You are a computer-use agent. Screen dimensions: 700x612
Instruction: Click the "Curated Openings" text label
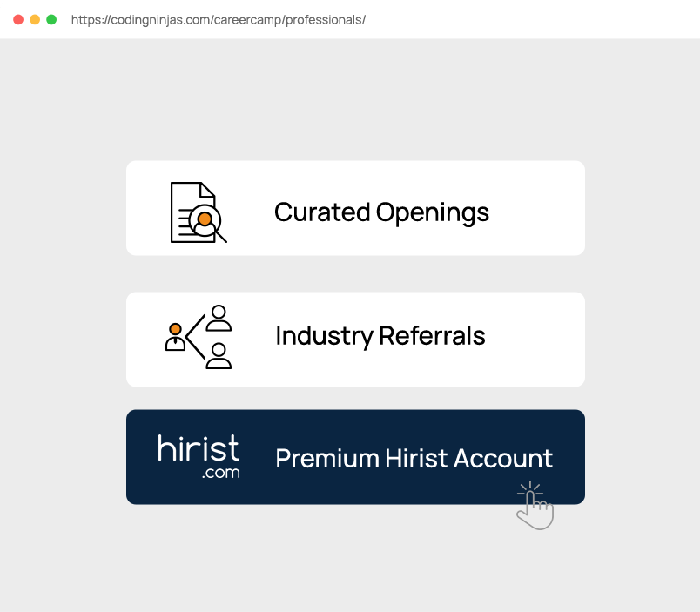coord(381,213)
